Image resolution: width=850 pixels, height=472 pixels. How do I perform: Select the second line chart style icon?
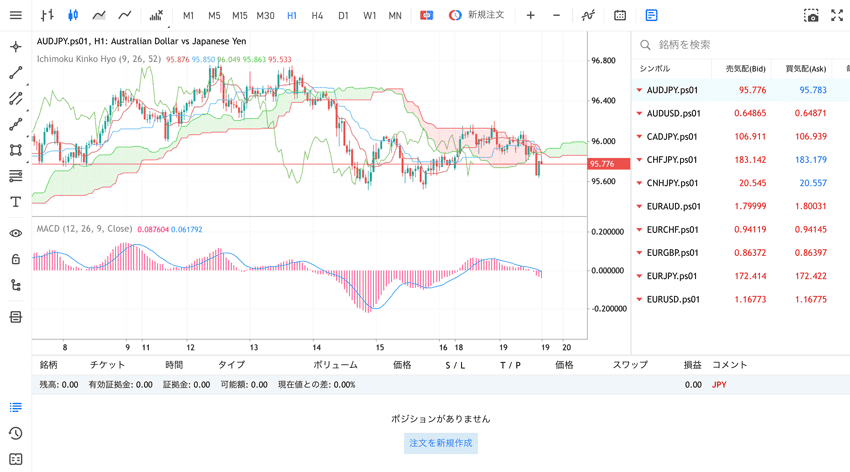click(125, 15)
